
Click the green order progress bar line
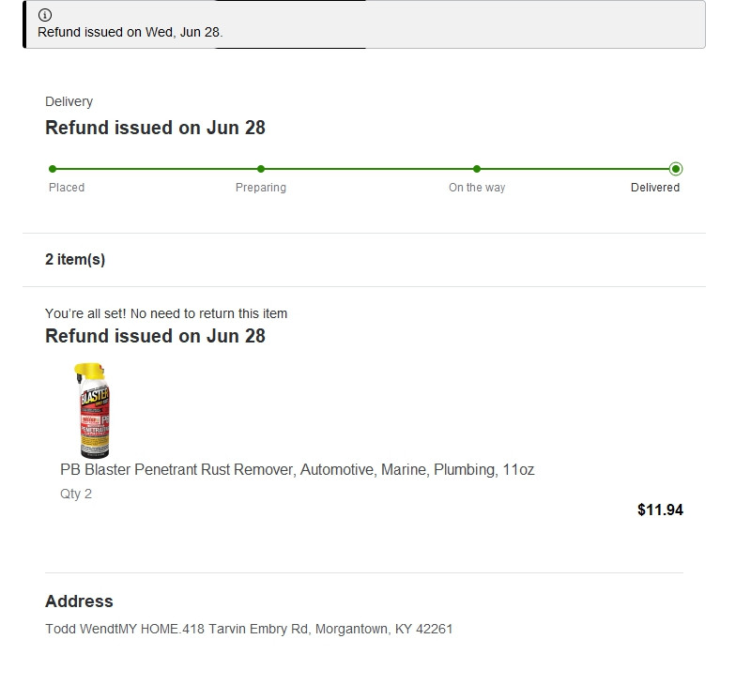[366, 169]
